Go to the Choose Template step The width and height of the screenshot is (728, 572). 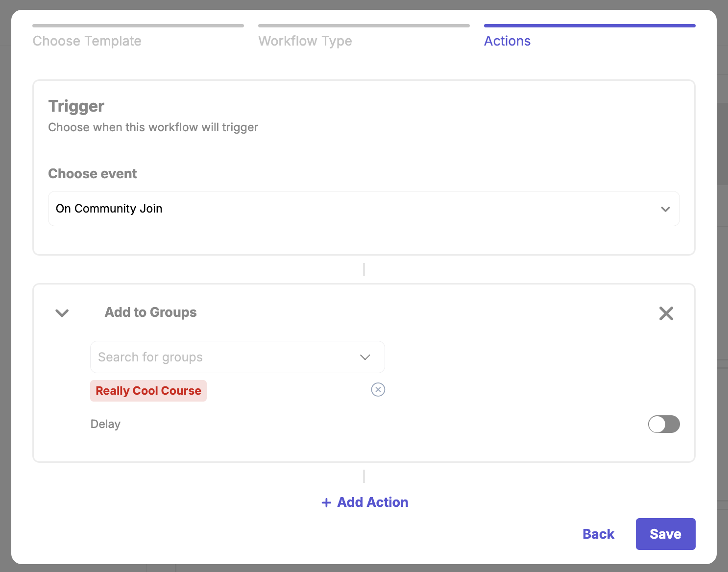click(x=87, y=41)
